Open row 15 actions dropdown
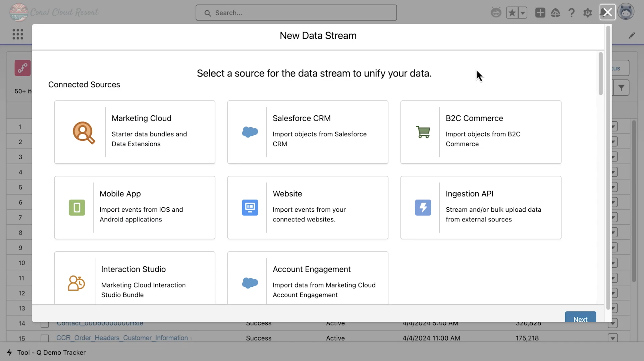 pos(612,338)
